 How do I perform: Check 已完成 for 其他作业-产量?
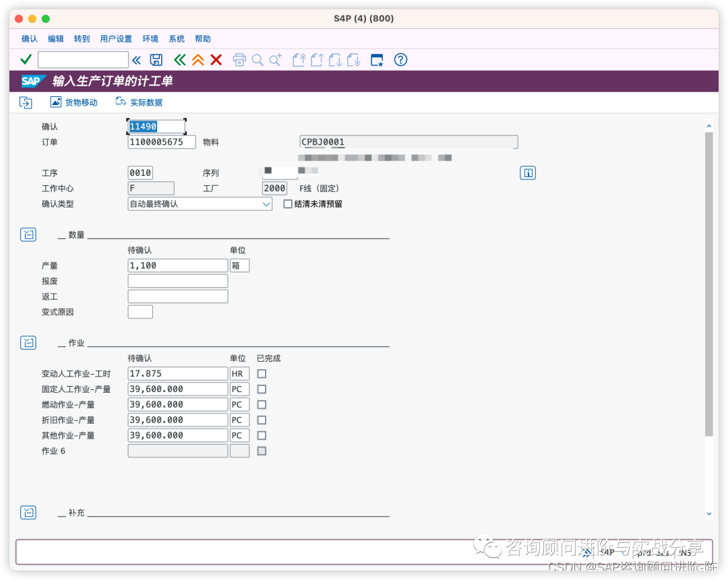tap(262, 435)
